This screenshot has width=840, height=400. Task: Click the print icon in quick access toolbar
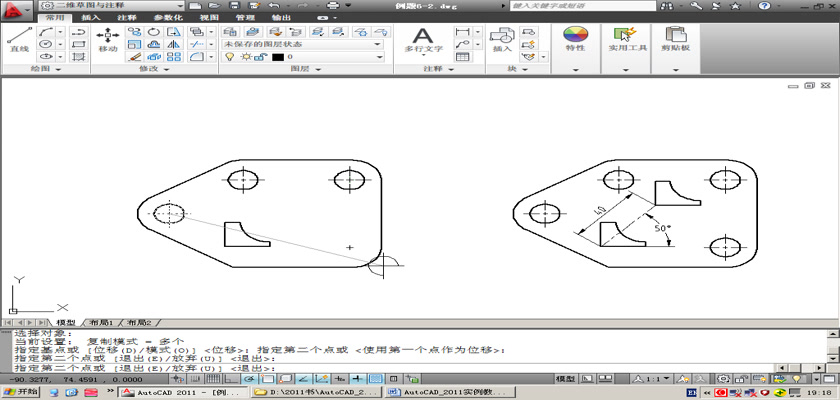[331, 6]
